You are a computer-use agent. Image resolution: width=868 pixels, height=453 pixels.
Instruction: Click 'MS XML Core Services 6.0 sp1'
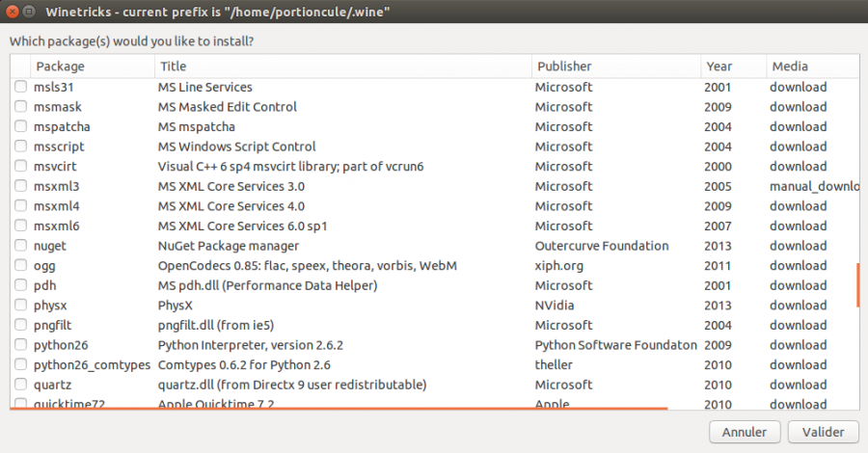click(242, 226)
